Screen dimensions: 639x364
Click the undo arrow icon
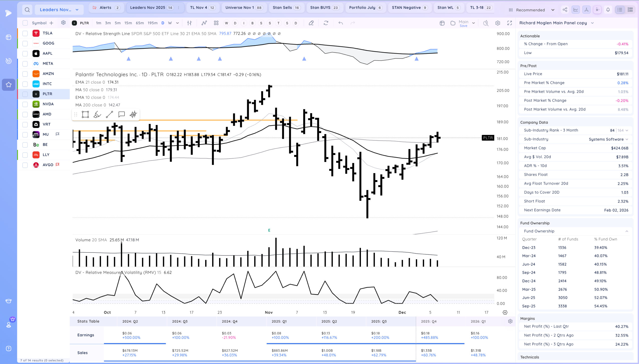point(341,23)
